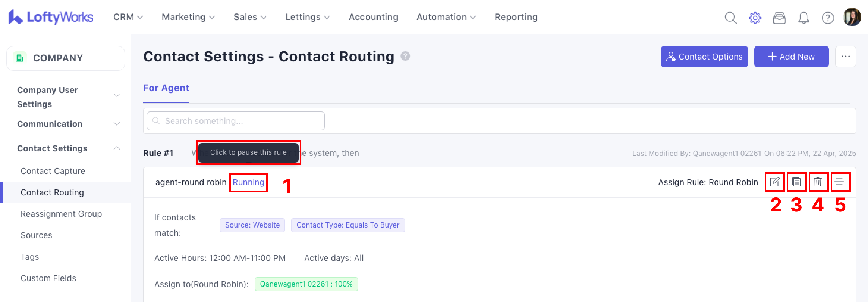Open the notifications bell
This screenshot has width=868, height=302.
coord(803,18)
